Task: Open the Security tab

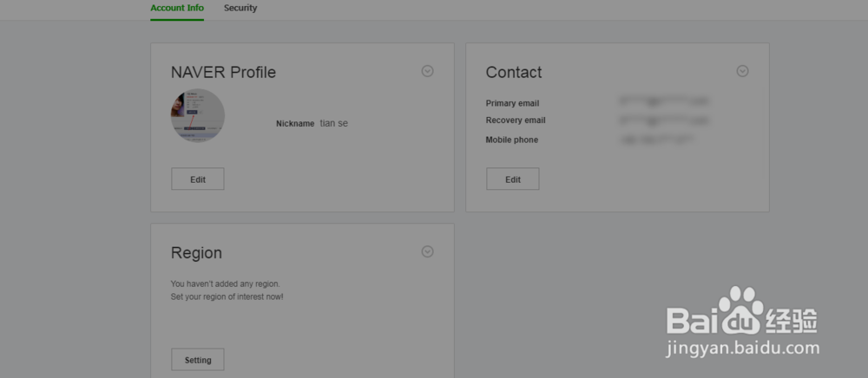Action: tap(240, 9)
